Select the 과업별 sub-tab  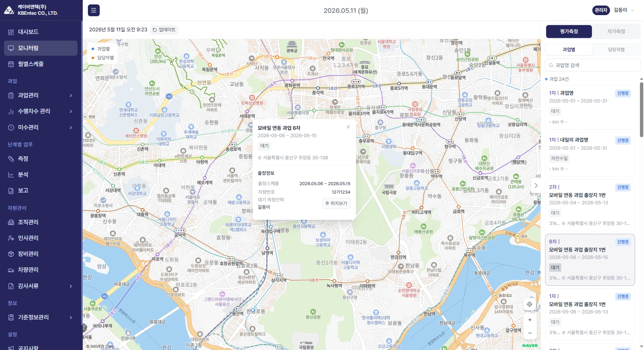569,49
